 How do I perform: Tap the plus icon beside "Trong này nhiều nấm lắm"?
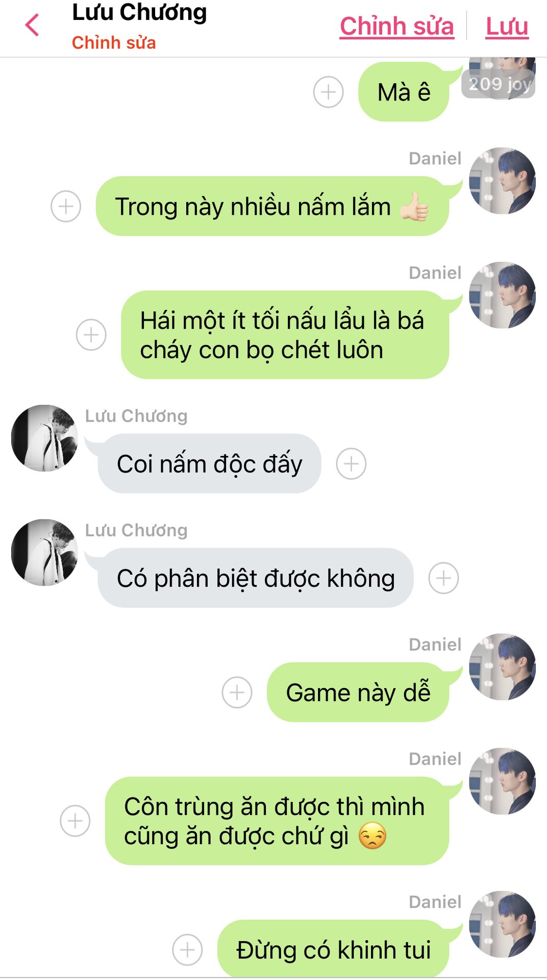[66, 206]
